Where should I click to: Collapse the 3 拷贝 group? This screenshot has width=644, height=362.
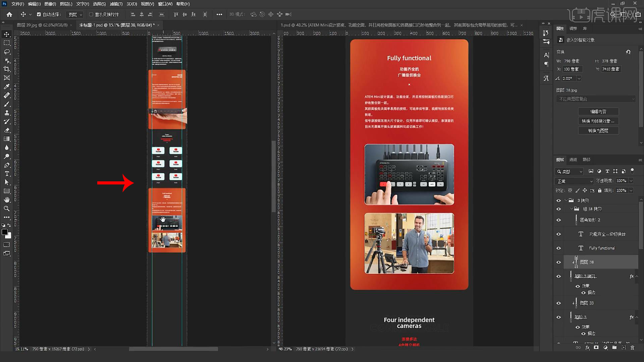pos(566,200)
